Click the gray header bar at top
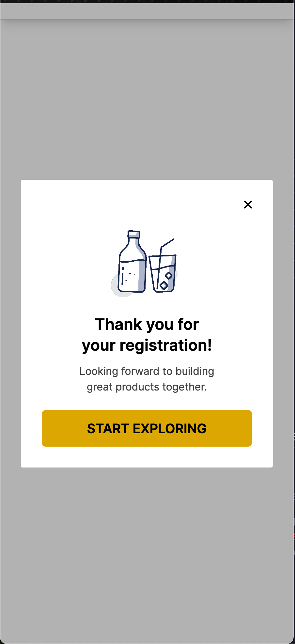The image size is (295, 644). click(147, 11)
